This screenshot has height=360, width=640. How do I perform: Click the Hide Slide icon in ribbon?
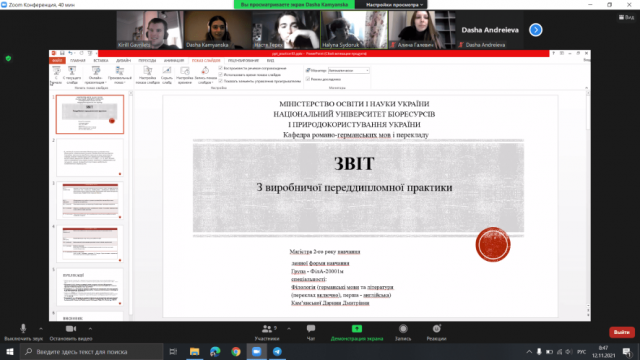(x=167, y=75)
